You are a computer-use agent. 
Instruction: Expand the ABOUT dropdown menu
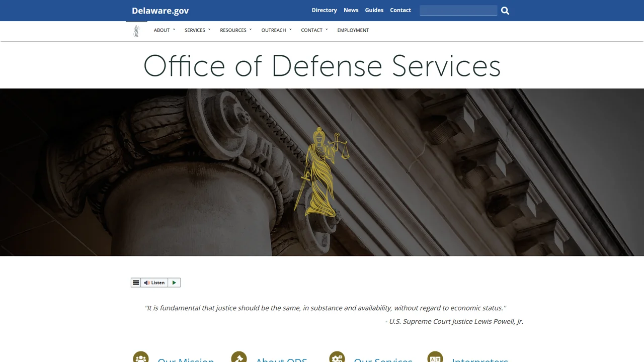[165, 30]
